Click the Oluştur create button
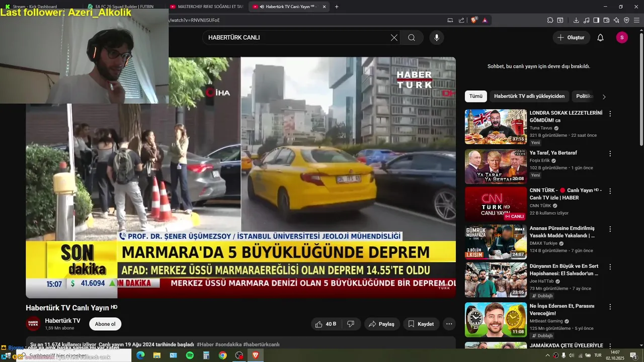 click(x=571, y=38)
